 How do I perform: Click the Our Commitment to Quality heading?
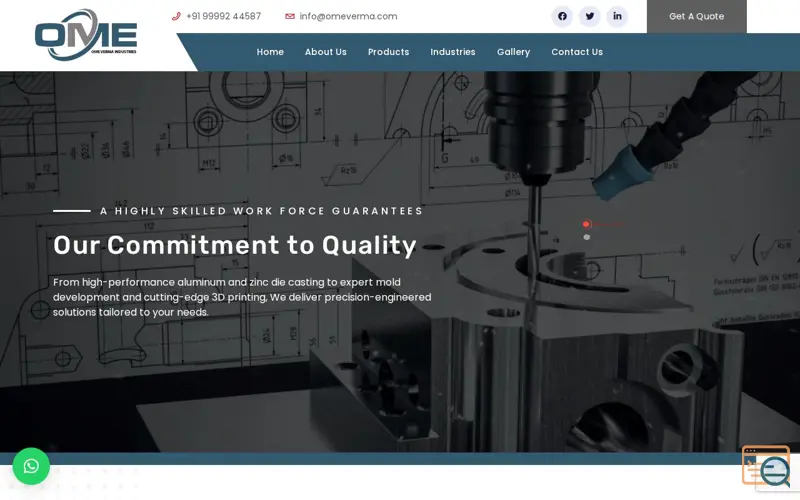tap(235, 245)
